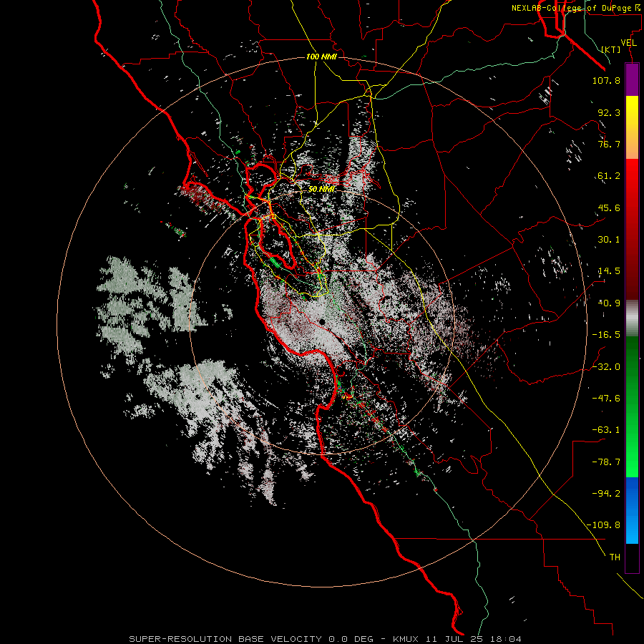Click the VEL legend title
This screenshot has height=644, width=644.
tap(628, 43)
